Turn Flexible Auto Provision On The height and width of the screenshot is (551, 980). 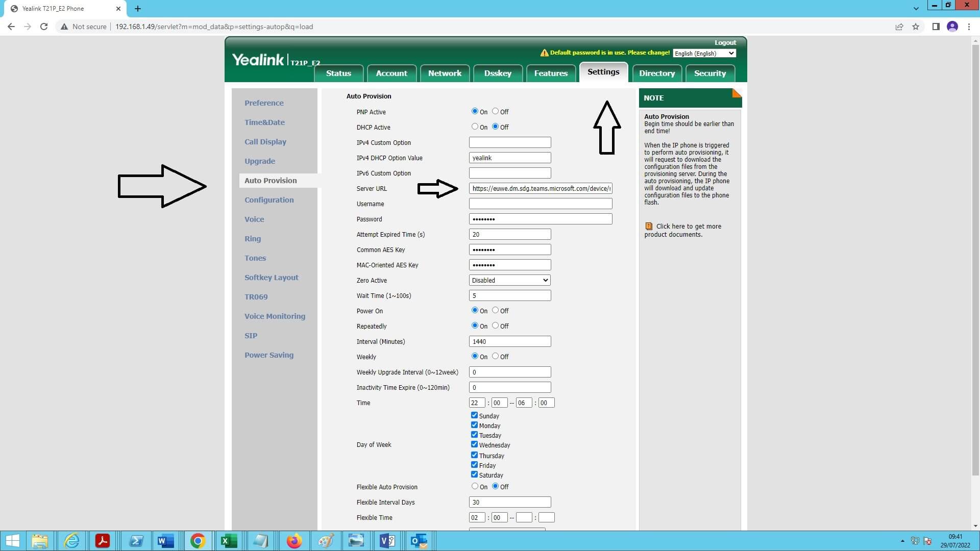(474, 486)
